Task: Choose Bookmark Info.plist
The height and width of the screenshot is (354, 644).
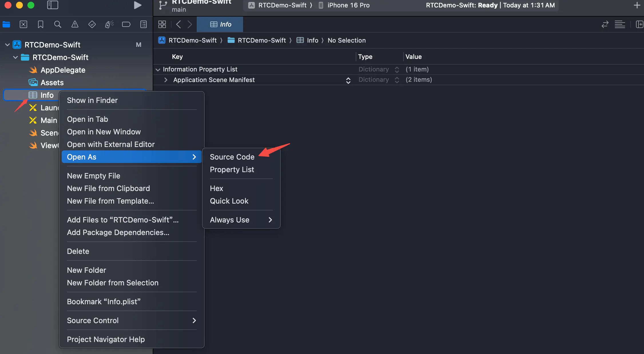Action: click(x=132, y=302)
